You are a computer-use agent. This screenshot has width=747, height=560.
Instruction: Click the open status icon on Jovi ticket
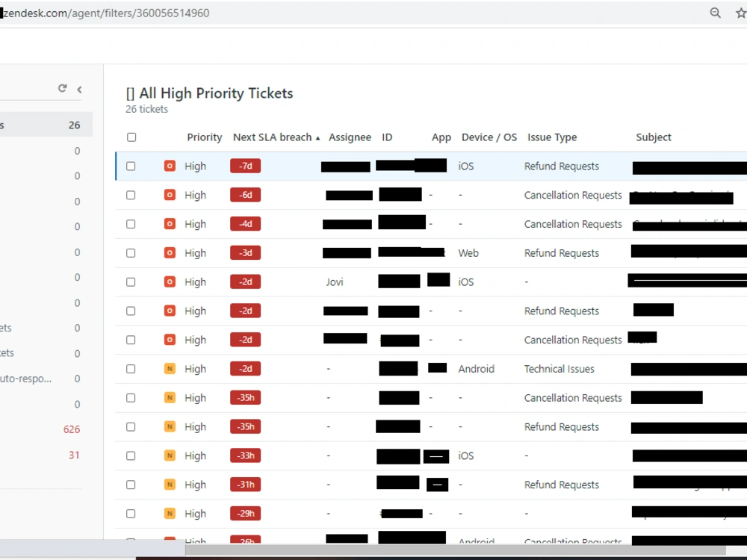170,282
